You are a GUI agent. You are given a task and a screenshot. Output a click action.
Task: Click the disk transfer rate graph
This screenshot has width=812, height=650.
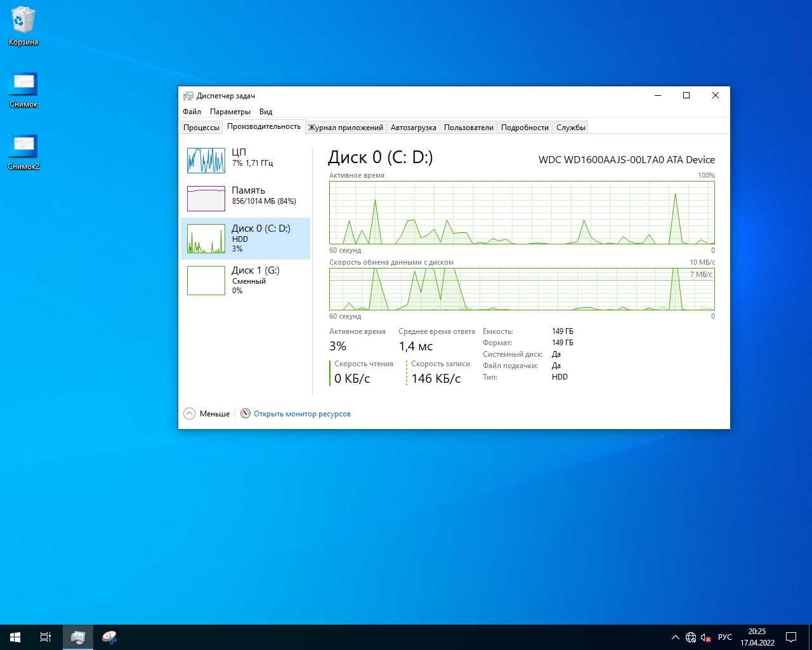(522, 289)
